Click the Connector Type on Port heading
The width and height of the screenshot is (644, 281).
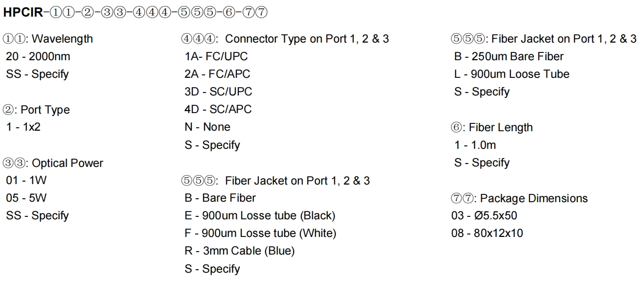pyautogui.click(x=285, y=39)
